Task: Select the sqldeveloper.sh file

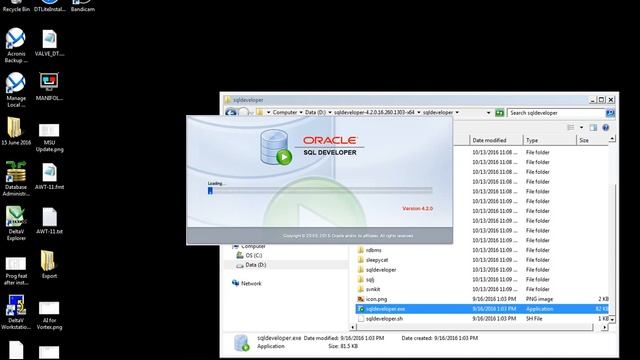Action: (x=384, y=319)
